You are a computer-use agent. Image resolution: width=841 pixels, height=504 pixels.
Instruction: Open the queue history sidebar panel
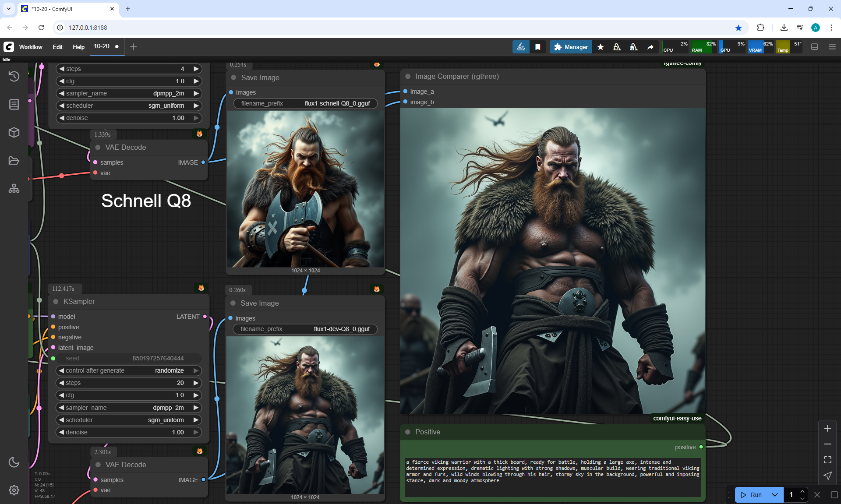pyautogui.click(x=14, y=76)
